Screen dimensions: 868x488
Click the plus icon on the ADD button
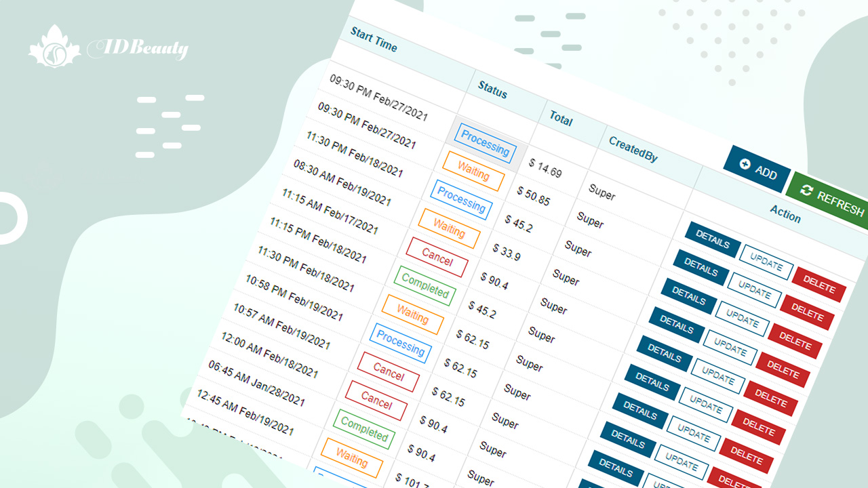745,165
